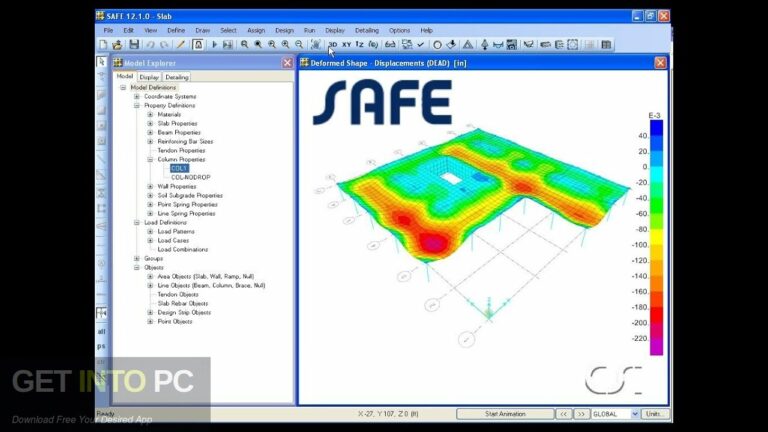Click the Show Tables icon at toolbar end
The image size is (768, 432).
[x=606, y=45]
